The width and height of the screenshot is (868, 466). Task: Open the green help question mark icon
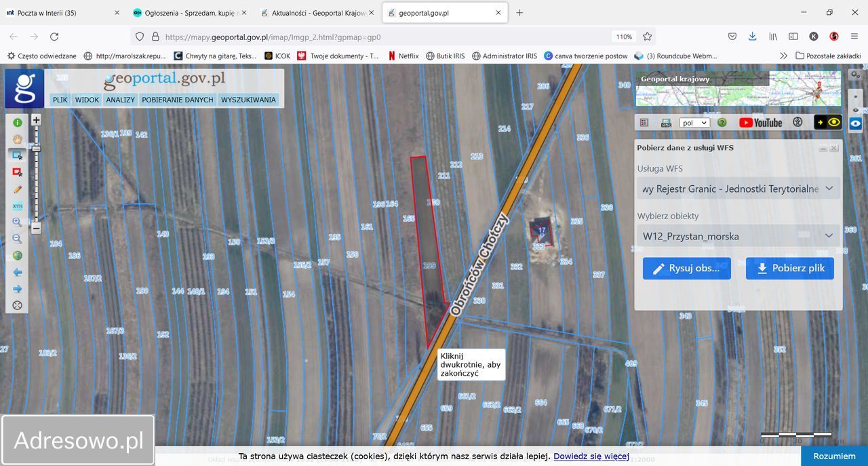(722, 123)
